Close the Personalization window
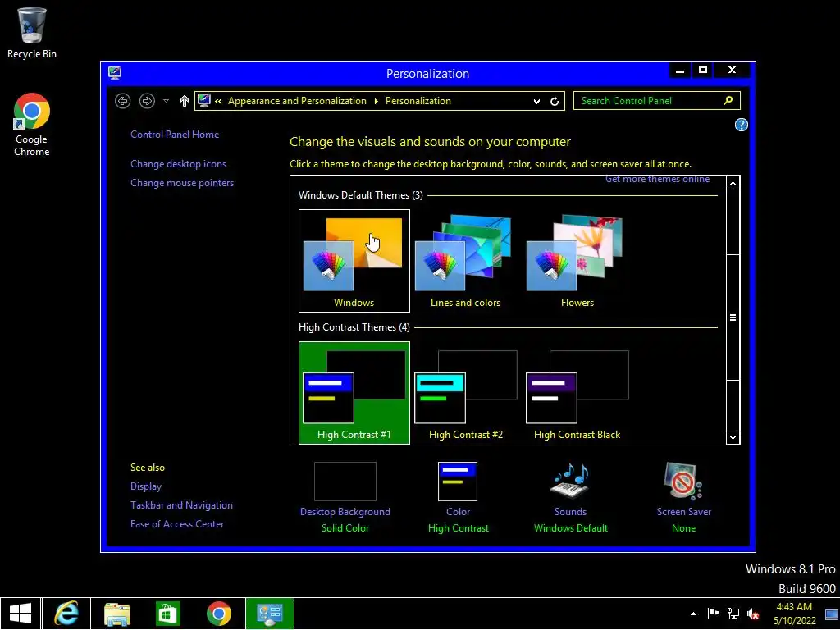 coord(732,71)
